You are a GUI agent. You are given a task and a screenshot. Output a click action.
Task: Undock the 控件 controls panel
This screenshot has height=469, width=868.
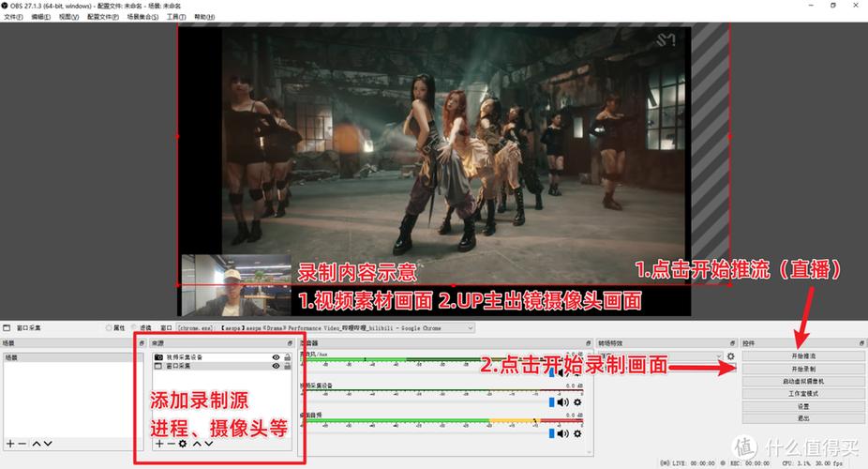[861, 343]
